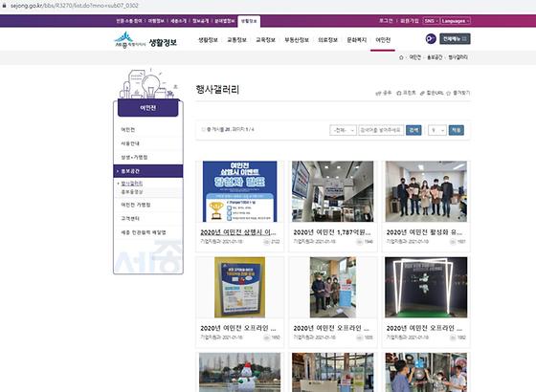The image size is (536, 392).
Task: Click 상생+가맹점 sidebar item
Action: 134,157
